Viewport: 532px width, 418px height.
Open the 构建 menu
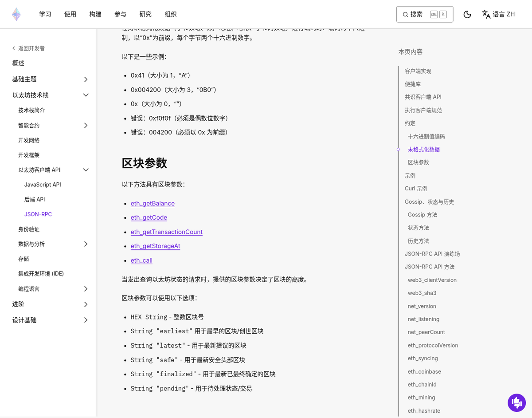click(95, 14)
